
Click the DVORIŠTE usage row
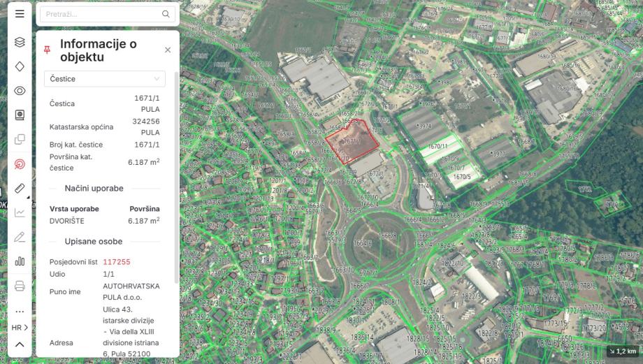tap(105, 221)
